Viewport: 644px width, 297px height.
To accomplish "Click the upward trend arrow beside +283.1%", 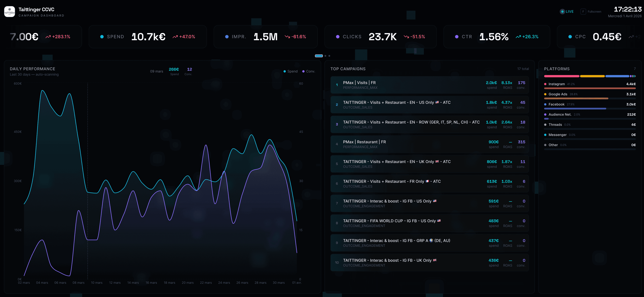I will tap(48, 37).
